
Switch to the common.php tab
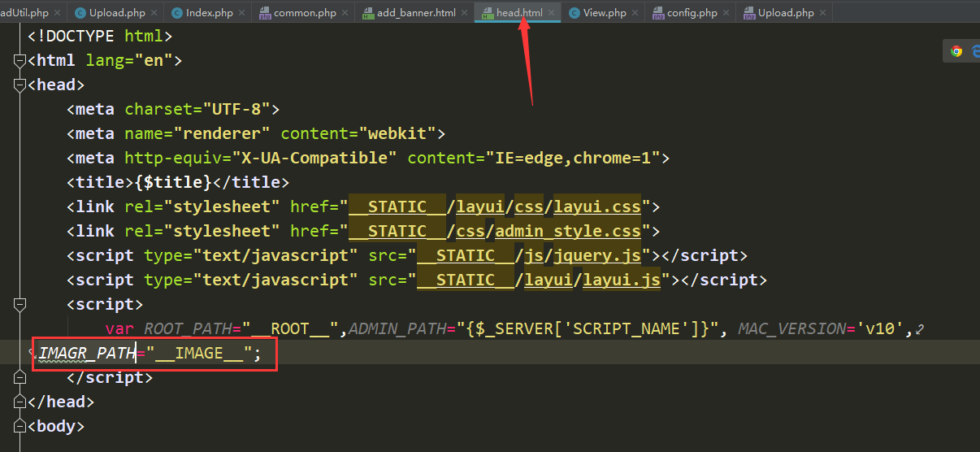click(305, 13)
